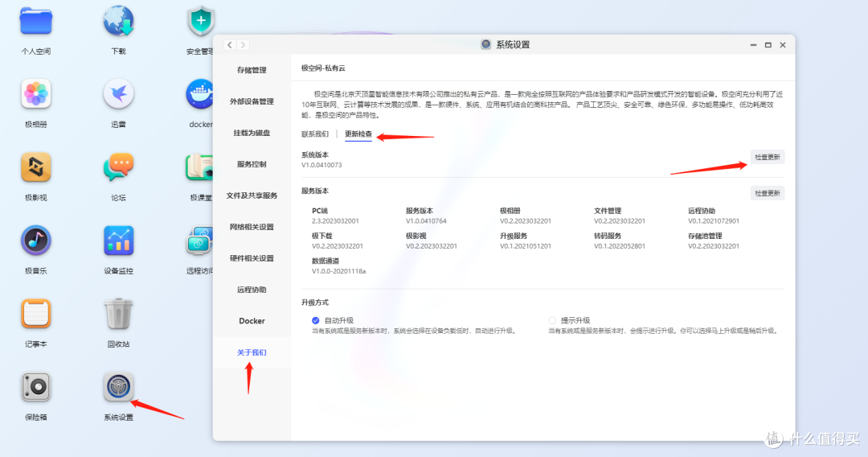
Task: Open 网络相关设置 in the sidebar
Action: pyautogui.click(x=252, y=227)
